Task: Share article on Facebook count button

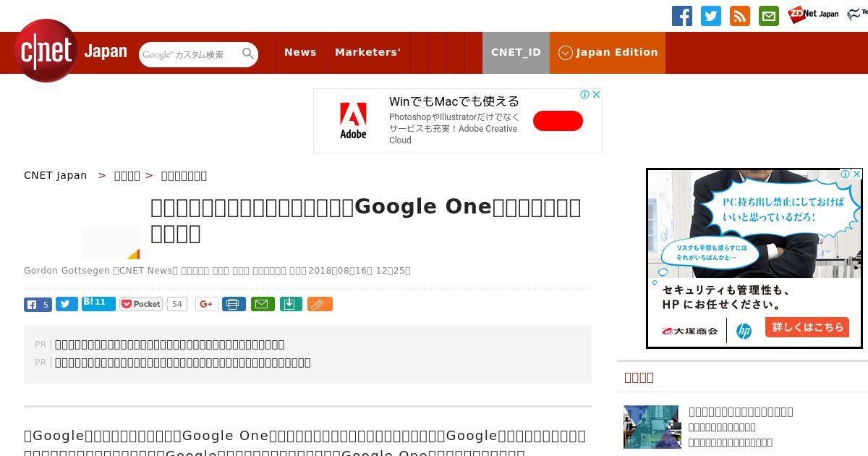Action: tap(38, 305)
